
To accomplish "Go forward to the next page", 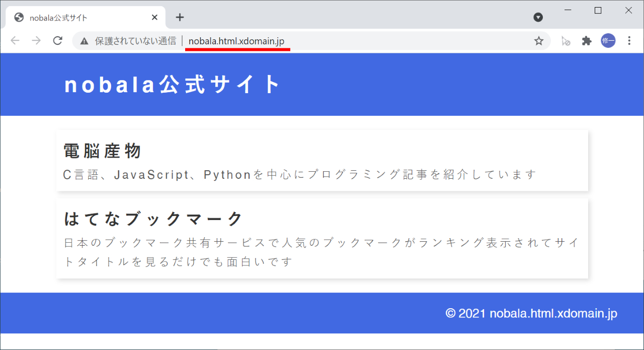I will pos(36,41).
